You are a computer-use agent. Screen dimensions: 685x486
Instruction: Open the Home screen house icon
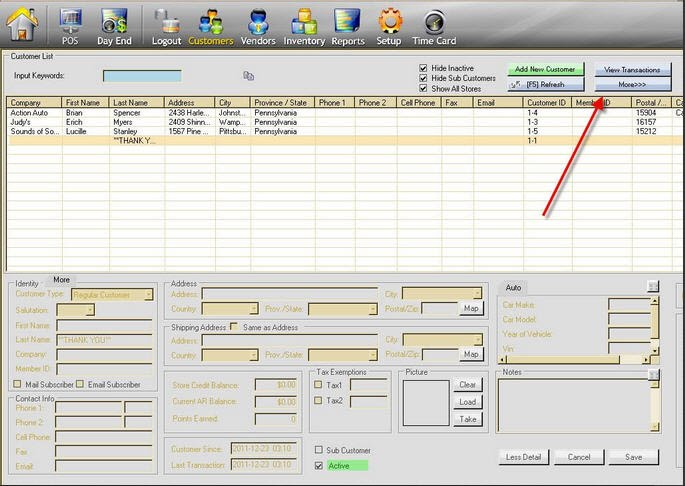click(x=23, y=24)
